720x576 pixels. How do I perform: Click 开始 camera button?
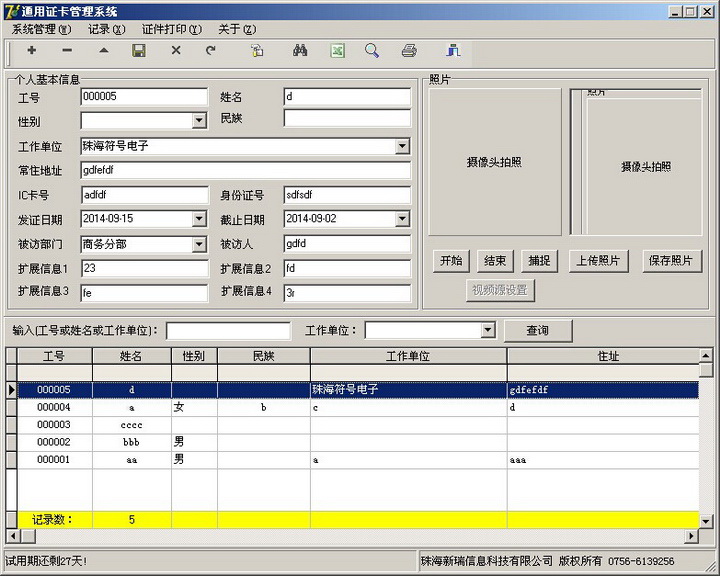451,261
